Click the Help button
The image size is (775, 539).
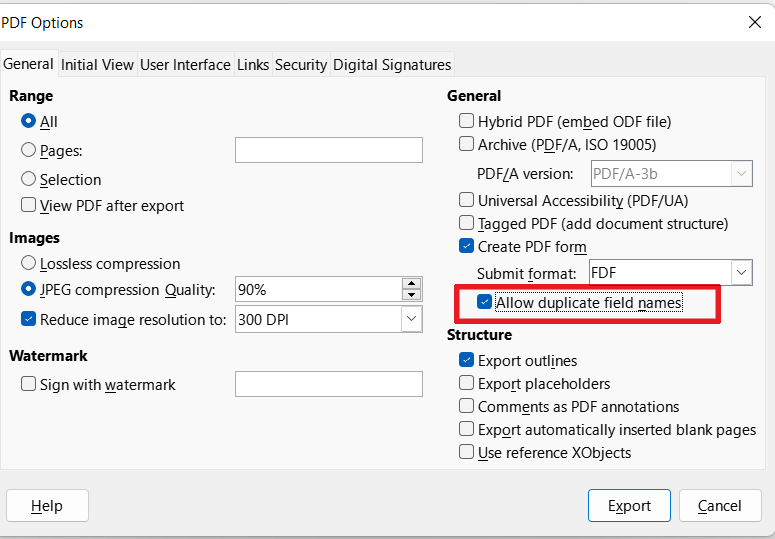click(47, 506)
